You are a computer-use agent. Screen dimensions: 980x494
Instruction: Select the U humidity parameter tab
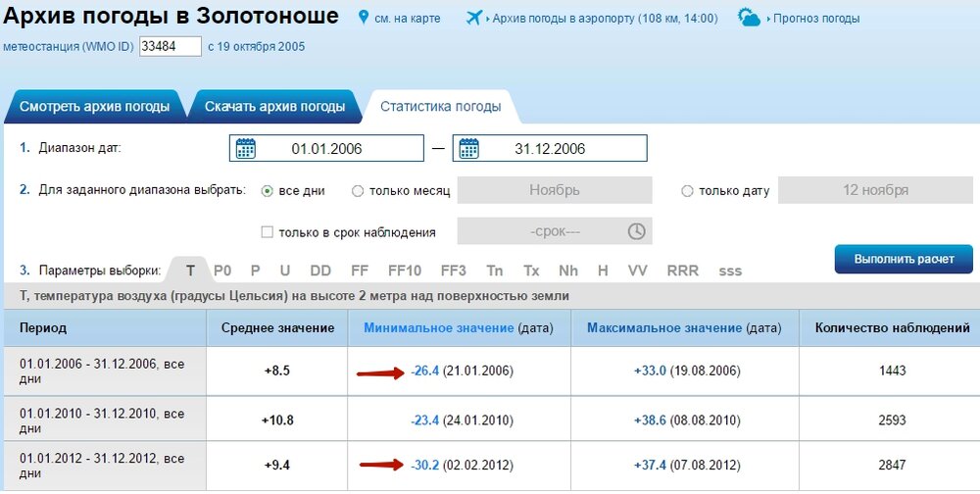[285, 271]
